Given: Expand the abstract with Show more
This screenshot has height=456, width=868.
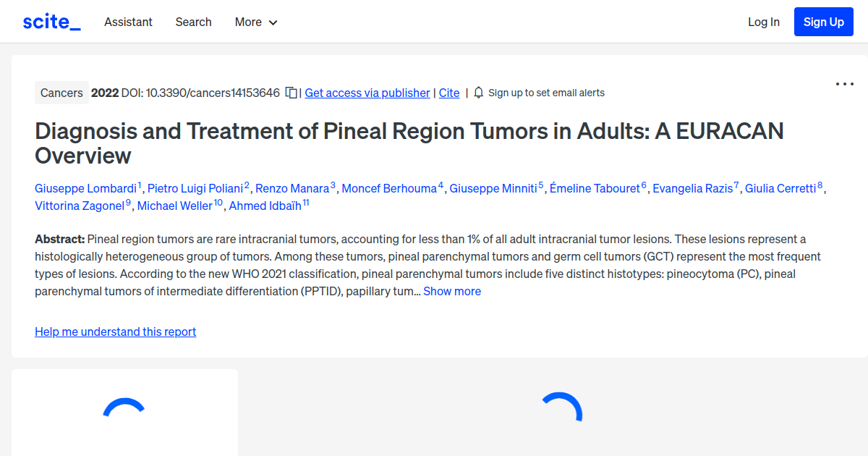Looking at the screenshot, I should pyautogui.click(x=451, y=291).
